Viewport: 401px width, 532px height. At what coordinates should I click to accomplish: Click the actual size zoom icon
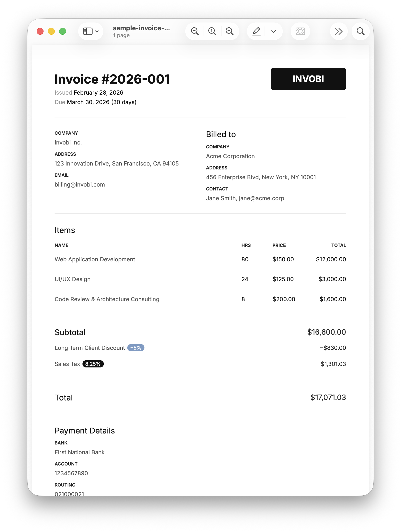212,31
